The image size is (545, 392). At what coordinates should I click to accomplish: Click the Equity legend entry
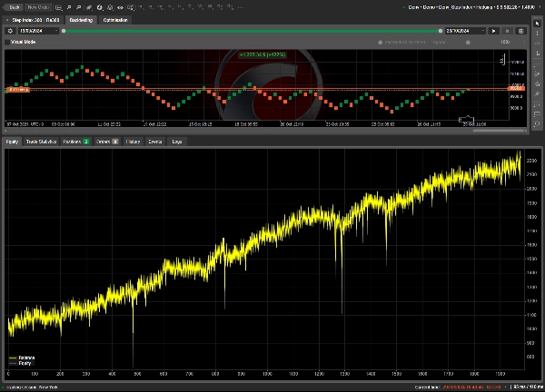20,363
